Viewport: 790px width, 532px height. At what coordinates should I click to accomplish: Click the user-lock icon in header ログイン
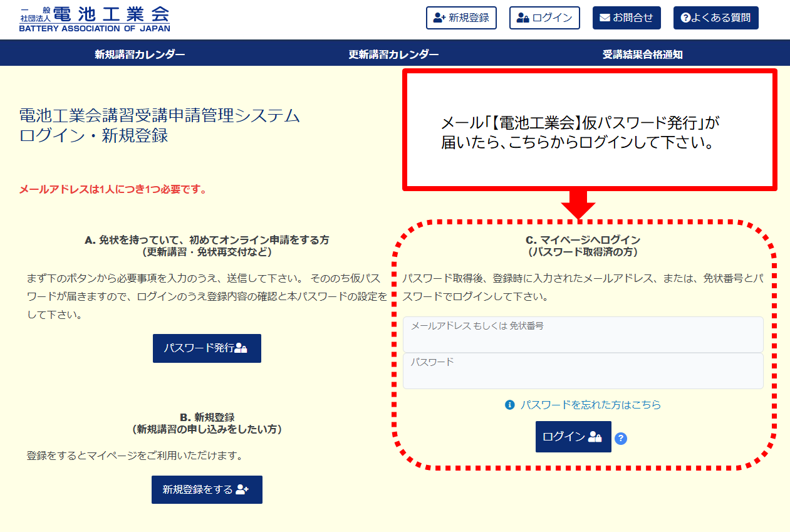pos(522,18)
